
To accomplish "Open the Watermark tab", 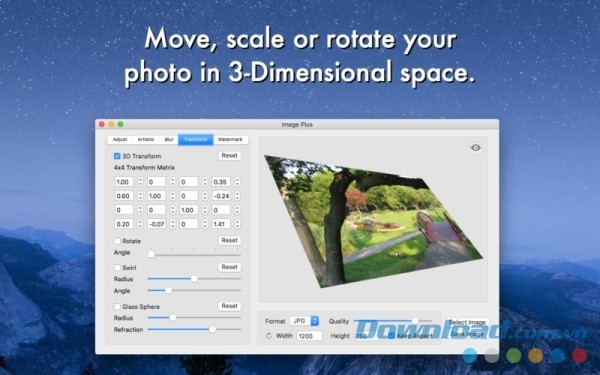I will click(230, 140).
